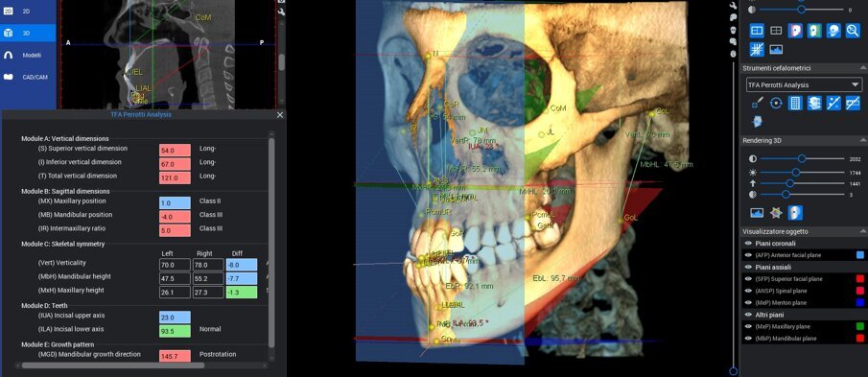This screenshot has width=868, height=377.
Task: Click Mandibular growth direction value 145.7
Action: (x=175, y=356)
